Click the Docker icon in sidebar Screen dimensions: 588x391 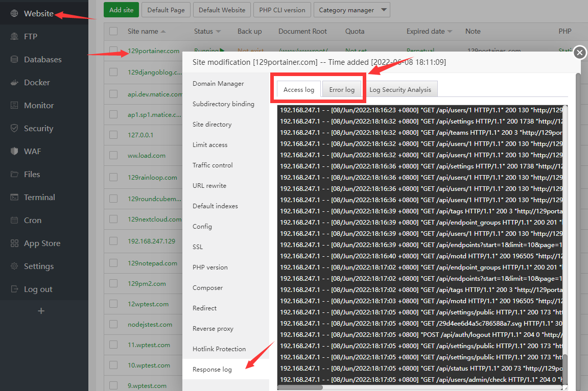coord(14,83)
